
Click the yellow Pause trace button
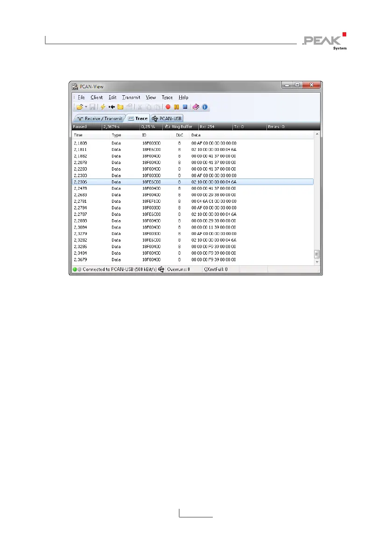coord(176,107)
